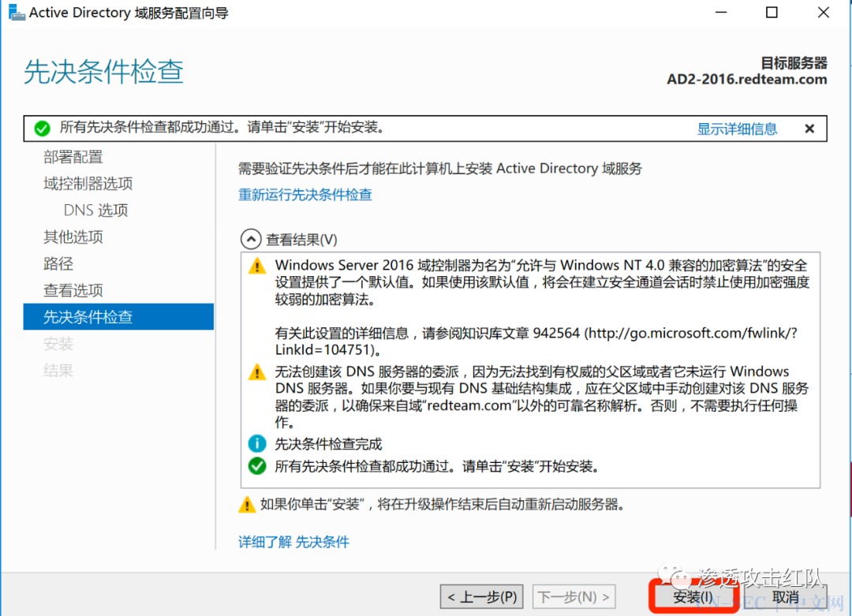The image size is (852, 616).
Task: Click warning icon for Windows NT 4.0 message
Action: [257, 266]
